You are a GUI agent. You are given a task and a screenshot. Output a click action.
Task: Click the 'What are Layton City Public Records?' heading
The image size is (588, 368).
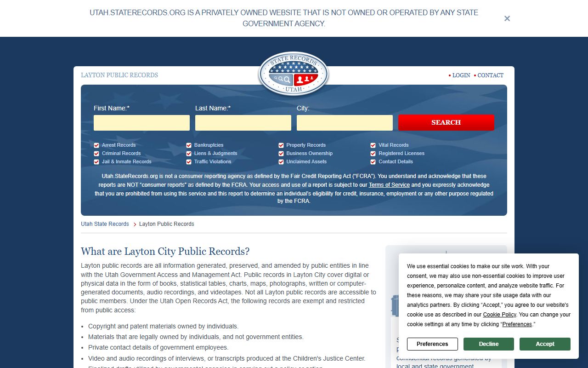click(x=165, y=252)
